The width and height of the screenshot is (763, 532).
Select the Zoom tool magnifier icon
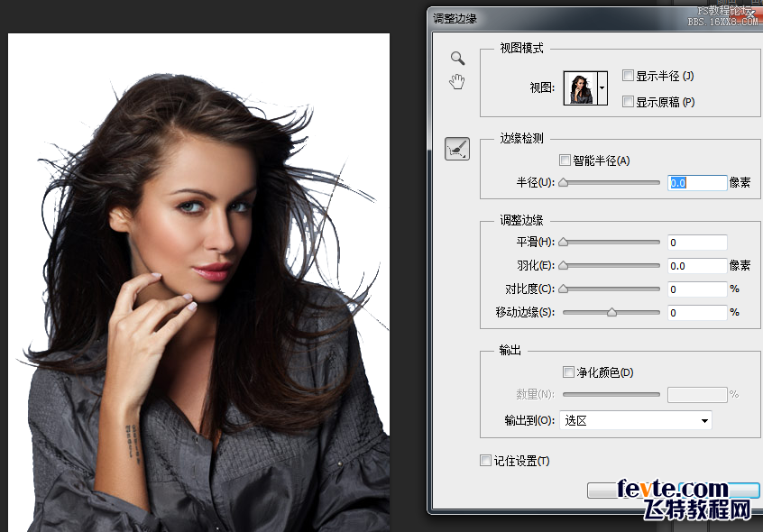coord(457,59)
